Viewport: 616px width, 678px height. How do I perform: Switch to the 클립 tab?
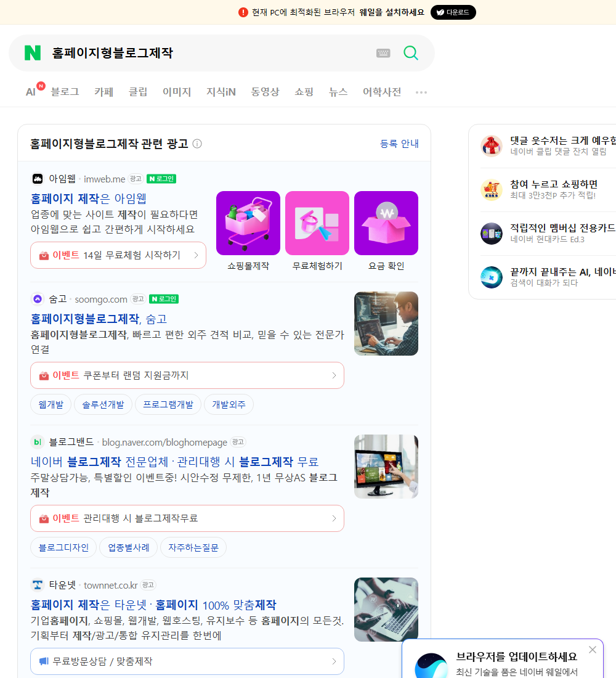coord(138,92)
